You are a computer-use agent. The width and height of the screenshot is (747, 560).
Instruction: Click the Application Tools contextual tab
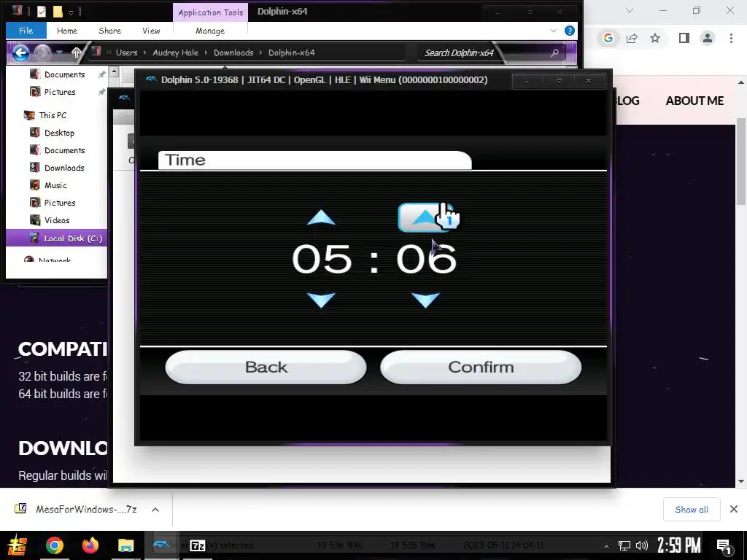[x=211, y=12]
